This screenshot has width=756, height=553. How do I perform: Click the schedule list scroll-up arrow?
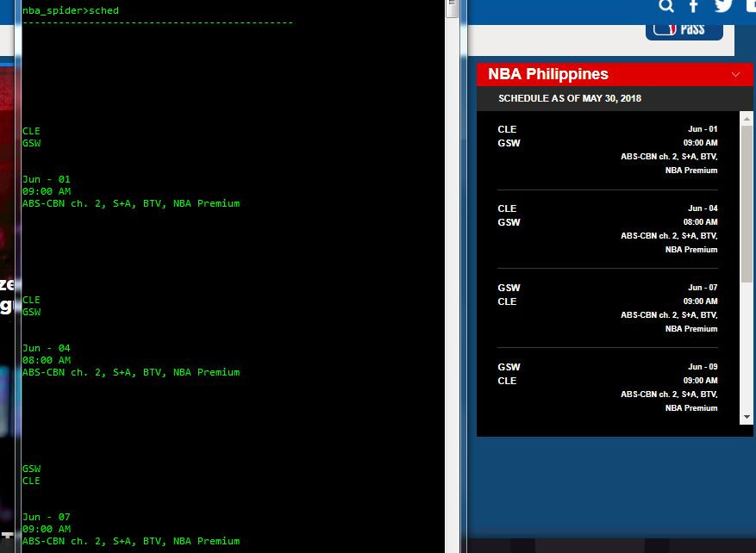747,118
